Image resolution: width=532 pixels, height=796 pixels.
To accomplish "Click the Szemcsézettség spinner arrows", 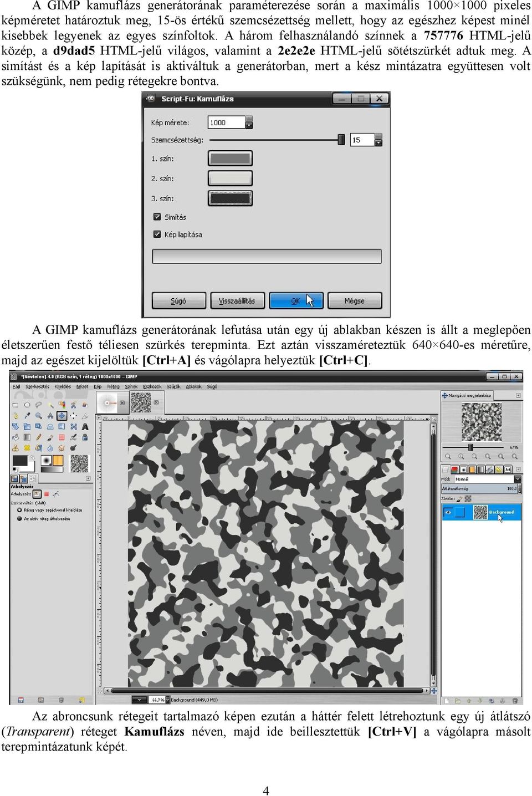I will pyautogui.click(x=378, y=140).
